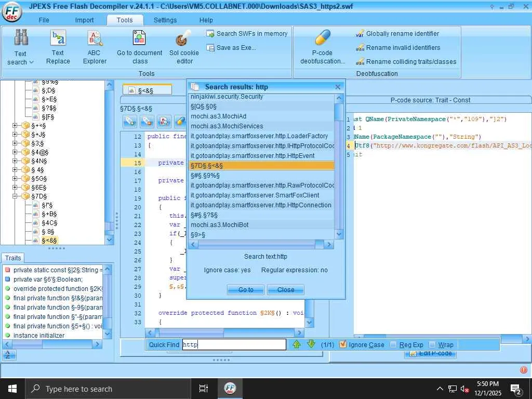Select 'private var §6'§:Boolean' trait

(48, 279)
